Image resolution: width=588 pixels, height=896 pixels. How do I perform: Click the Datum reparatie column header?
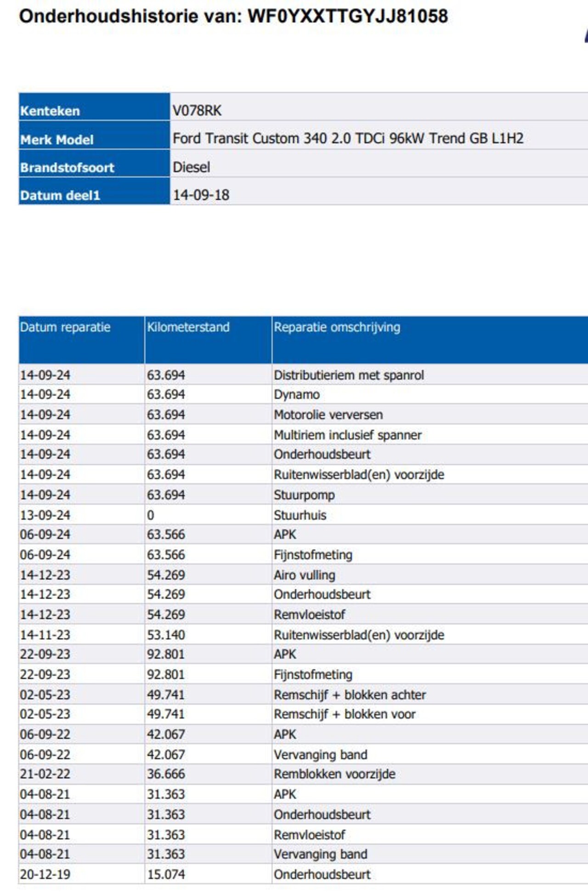(x=65, y=327)
